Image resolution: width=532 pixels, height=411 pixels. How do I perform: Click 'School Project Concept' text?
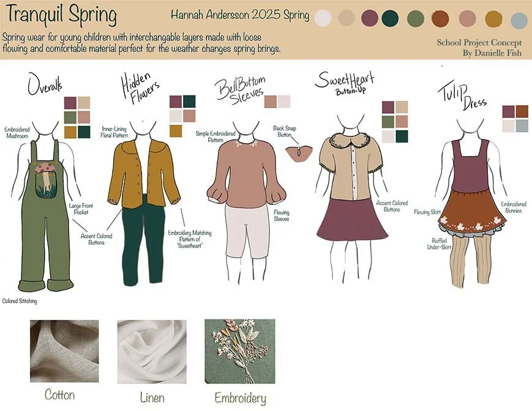(x=479, y=43)
